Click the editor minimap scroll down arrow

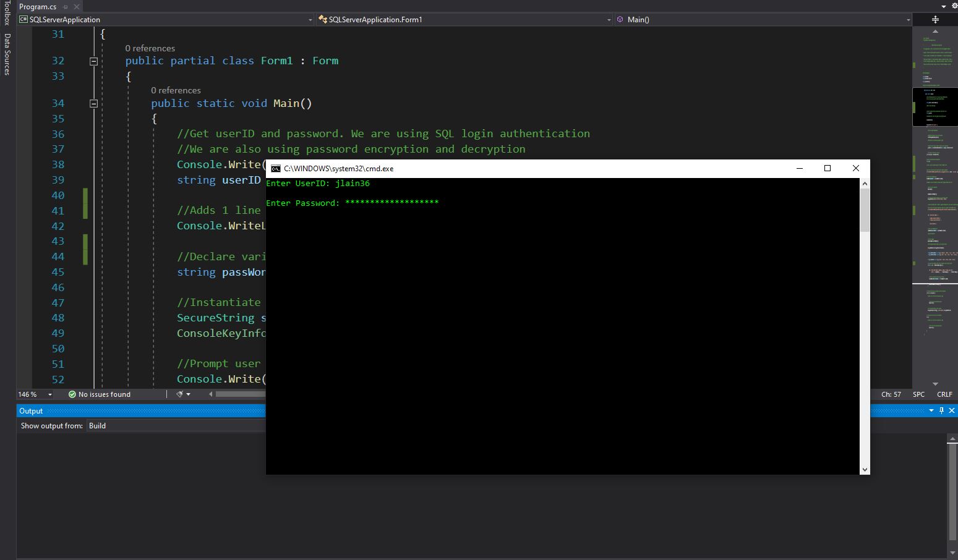point(935,384)
